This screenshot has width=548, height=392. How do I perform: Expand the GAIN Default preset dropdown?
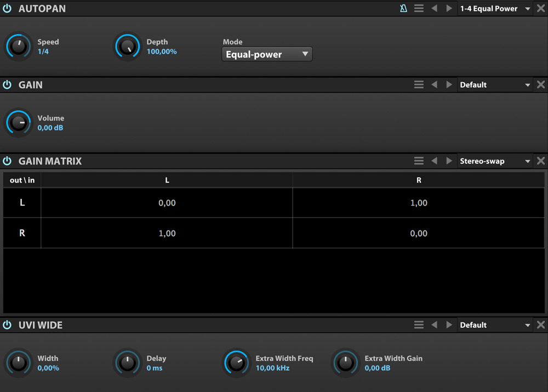coord(495,84)
